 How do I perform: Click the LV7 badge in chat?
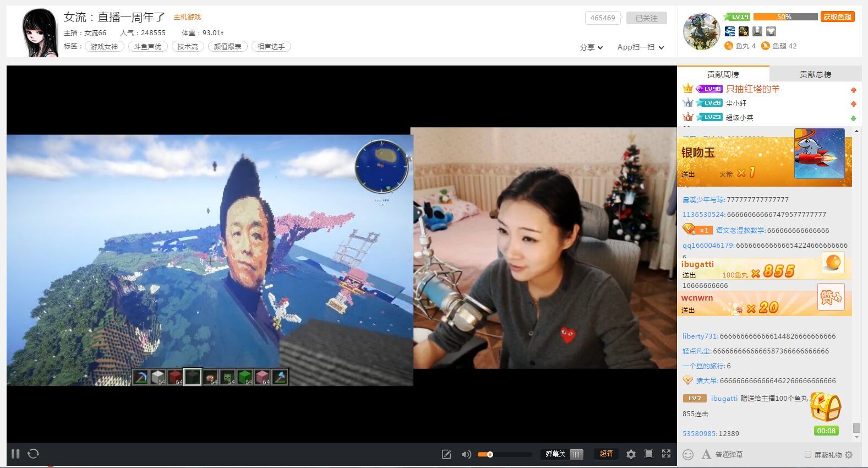point(695,398)
